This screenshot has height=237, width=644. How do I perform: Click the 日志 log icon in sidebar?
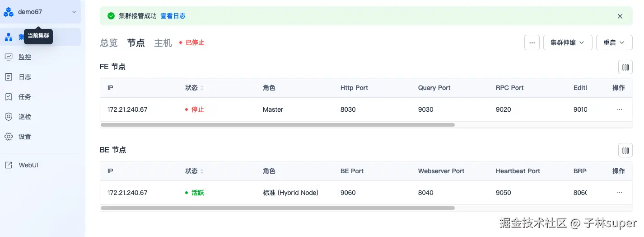[9, 77]
